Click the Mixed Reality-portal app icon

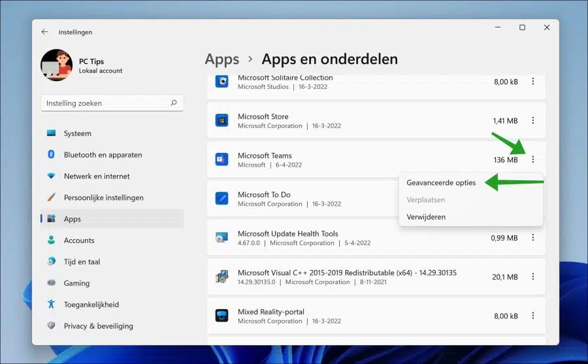(221, 316)
